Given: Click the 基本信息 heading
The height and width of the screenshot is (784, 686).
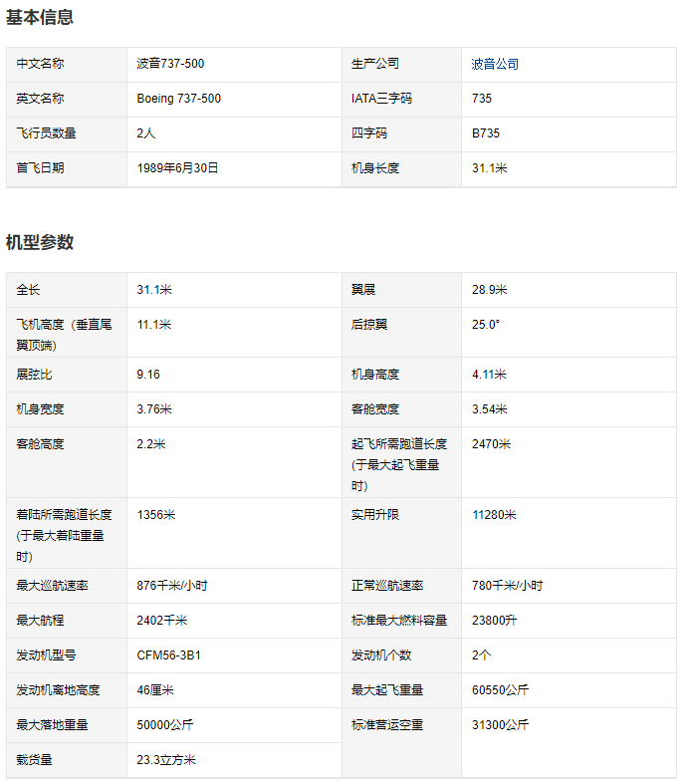Looking at the screenshot, I should (40, 18).
